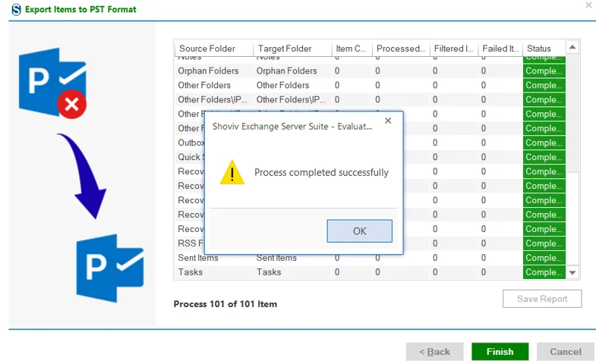Select the Other Folders source folder cell
The width and height of the screenshot is (596, 364).
pos(214,86)
